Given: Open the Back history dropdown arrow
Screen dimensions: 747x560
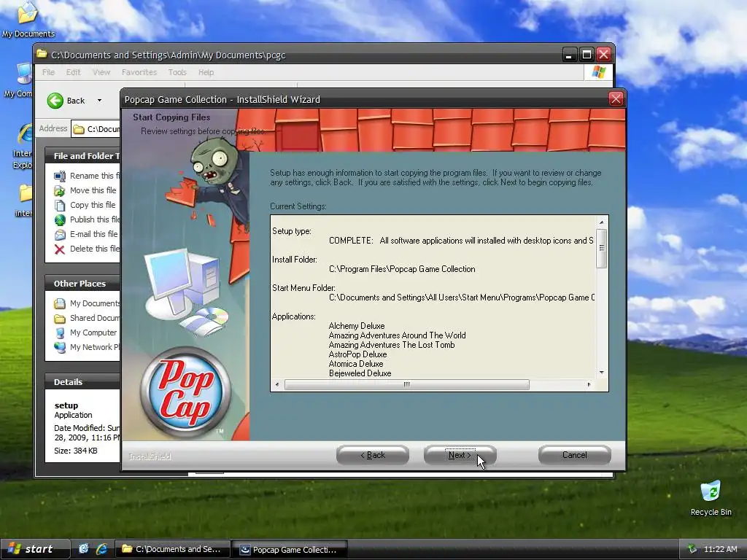Looking at the screenshot, I should [x=99, y=101].
